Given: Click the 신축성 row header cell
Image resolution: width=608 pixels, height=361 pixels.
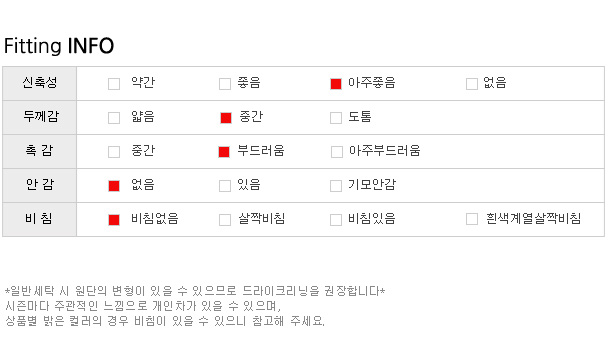Looking at the screenshot, I should tap(40, 83).
